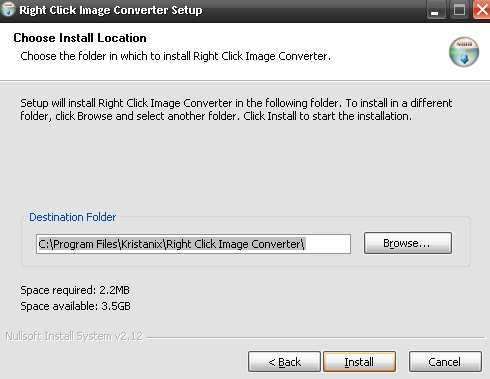Click the installer icon in the title bar
Viewport: 490px width, 379px height.
tap(7, 9)
